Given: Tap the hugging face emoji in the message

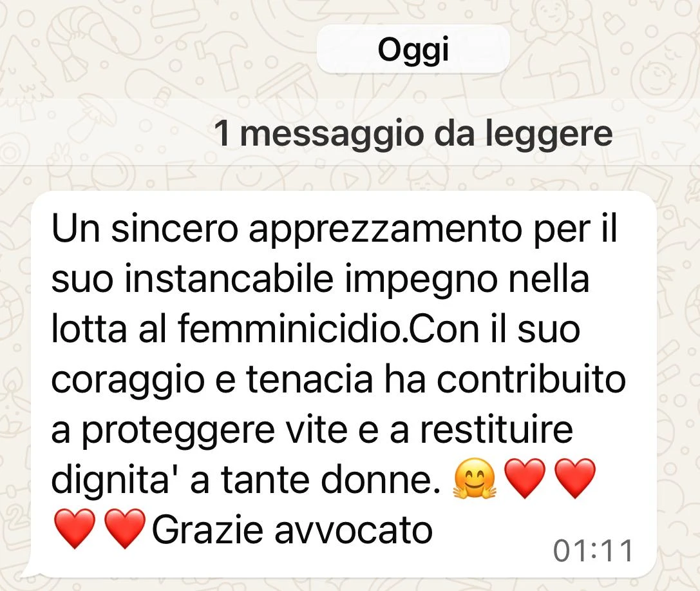Looking at the screenshot, I should click(474, 479).
